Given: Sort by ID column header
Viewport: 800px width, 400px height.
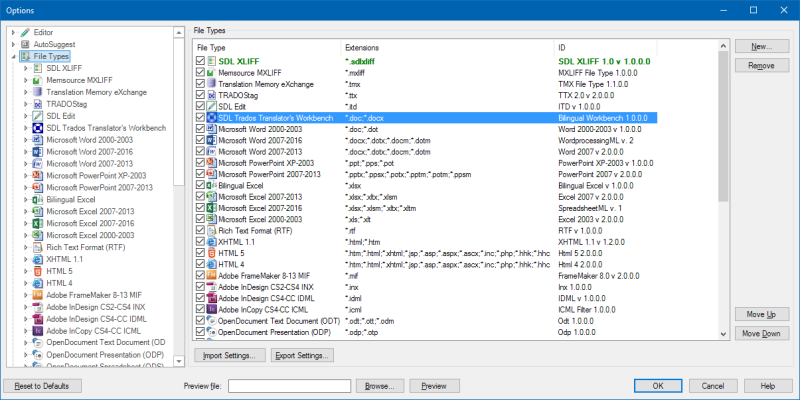Looking at the screenshot, I should (x=606, y=47).
